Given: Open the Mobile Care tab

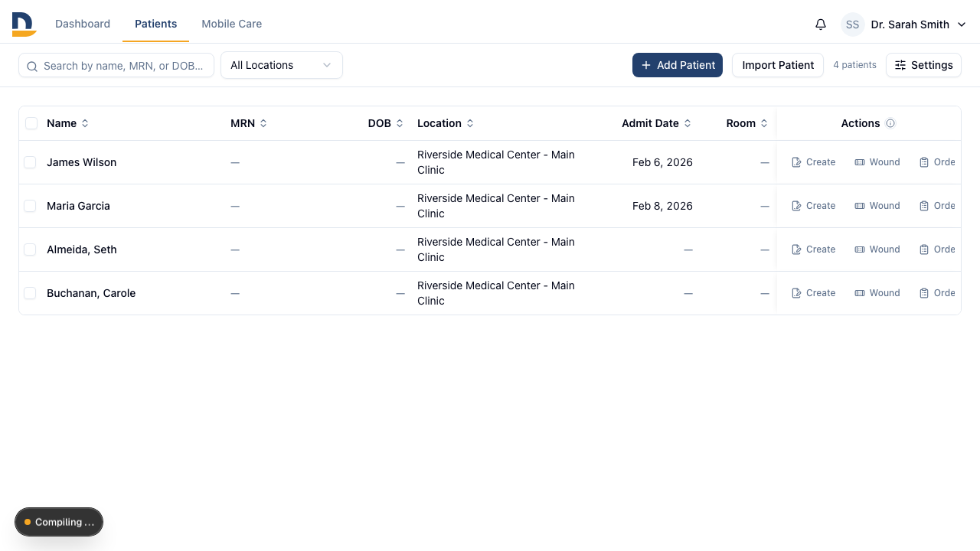Looking at the screenshot, I should (232, 24).
